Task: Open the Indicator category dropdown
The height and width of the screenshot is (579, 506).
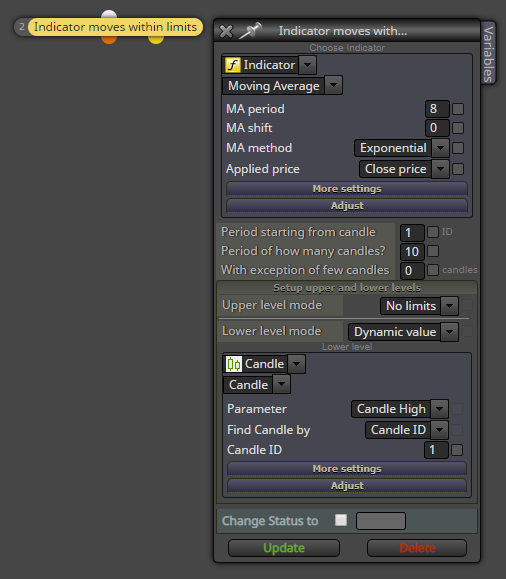Action: pos(307,65)
